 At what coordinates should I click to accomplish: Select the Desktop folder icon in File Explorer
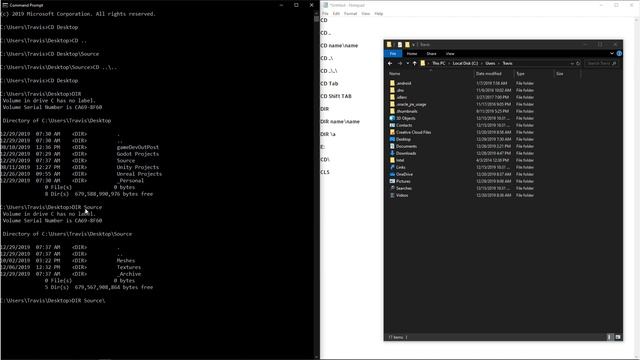[x=392, y=139]
